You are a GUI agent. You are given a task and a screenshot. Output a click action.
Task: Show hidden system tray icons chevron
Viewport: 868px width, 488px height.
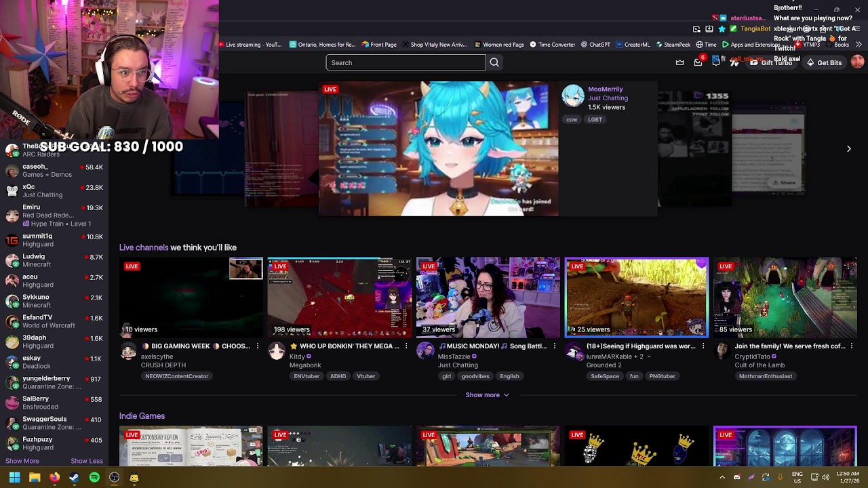point(722,477)
